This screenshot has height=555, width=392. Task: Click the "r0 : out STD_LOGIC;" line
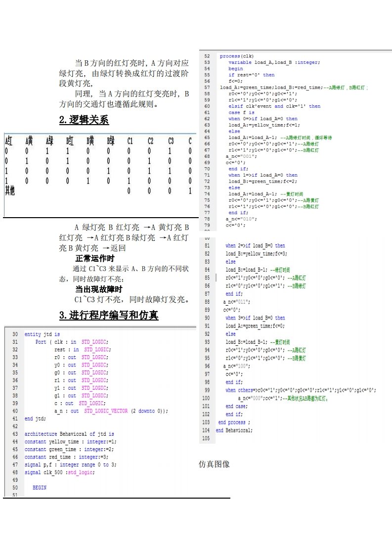pos(82,358)
